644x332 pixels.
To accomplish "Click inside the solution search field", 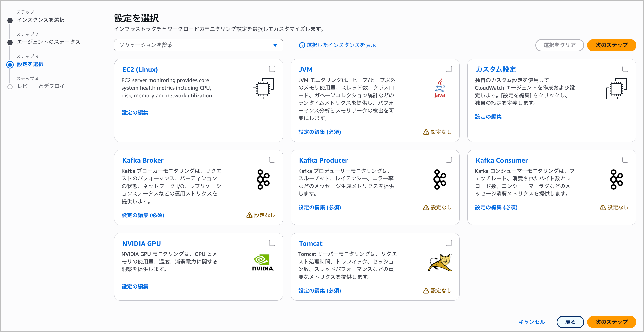I will point(178,45).
